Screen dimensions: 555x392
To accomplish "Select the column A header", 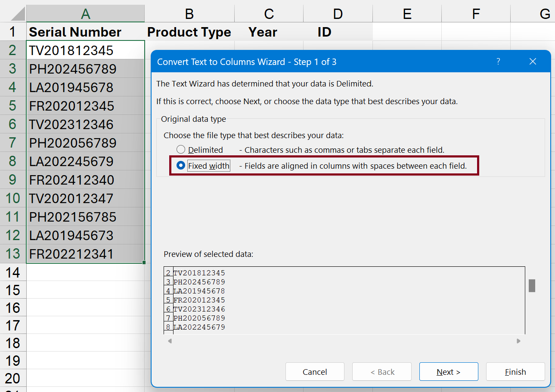I will click(85, 13).
